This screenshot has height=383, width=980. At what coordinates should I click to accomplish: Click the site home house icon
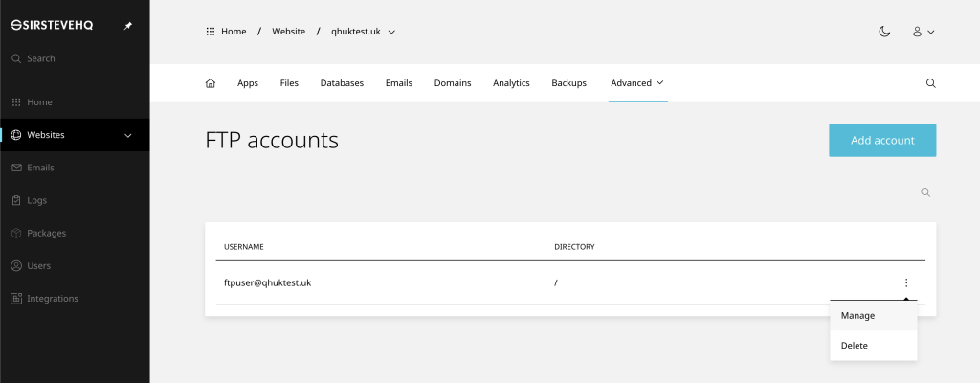211,83
